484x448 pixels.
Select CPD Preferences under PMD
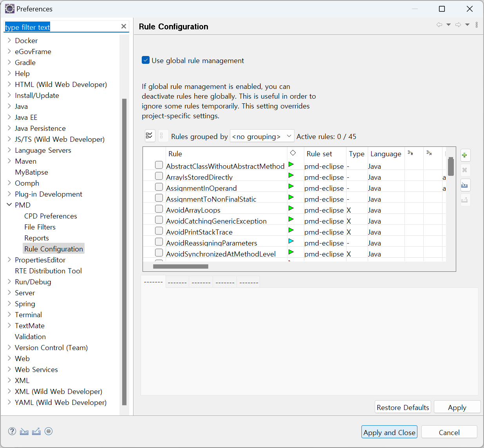click(x=51, y=216)
